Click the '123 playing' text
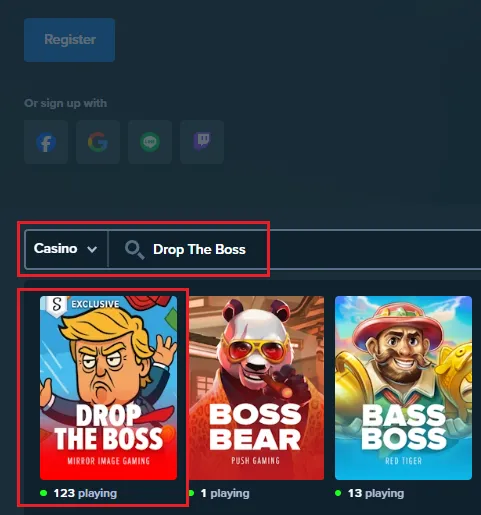 pyautogui.click(x=85, y=493)
